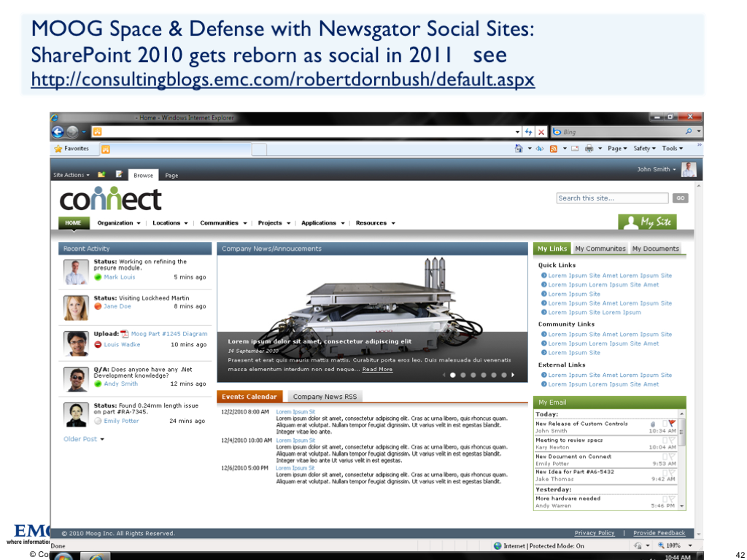Click the browser Forward arrow button
This screenshot has height=560, width=747.
tap(72, 132)
